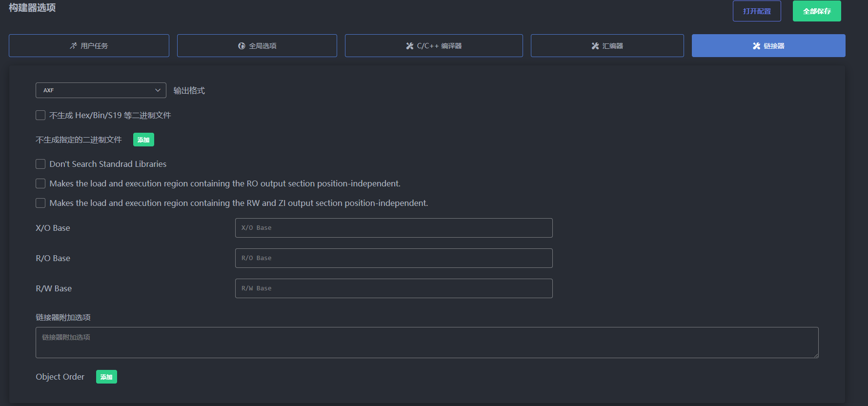The image size is (868, 406).
Task: Check Don't Search Standrad Libraries
Action: 40,164
